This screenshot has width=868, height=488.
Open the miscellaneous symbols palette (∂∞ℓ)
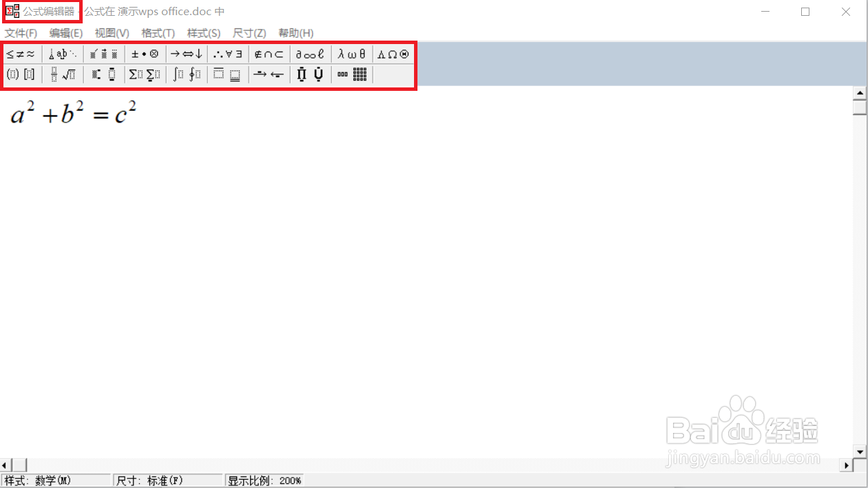pos(311,54)
